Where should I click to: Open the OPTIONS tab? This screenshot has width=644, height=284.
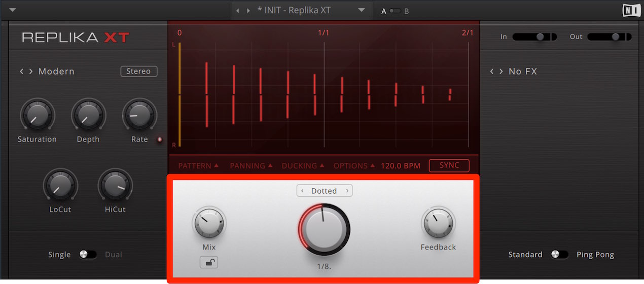(354, 166)
